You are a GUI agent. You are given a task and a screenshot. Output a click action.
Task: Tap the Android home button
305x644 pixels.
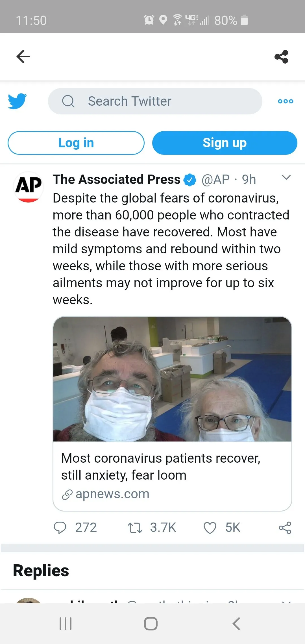pos(151,623)
